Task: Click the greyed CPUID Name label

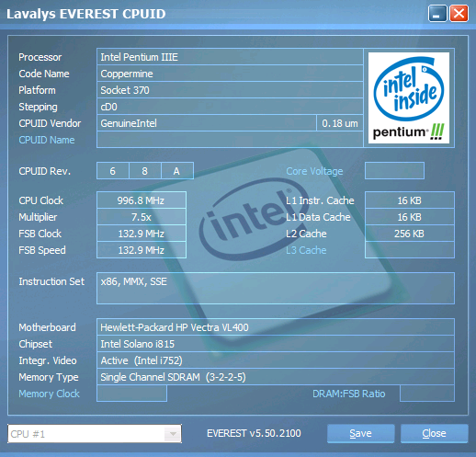Action: tap(47, 140)
